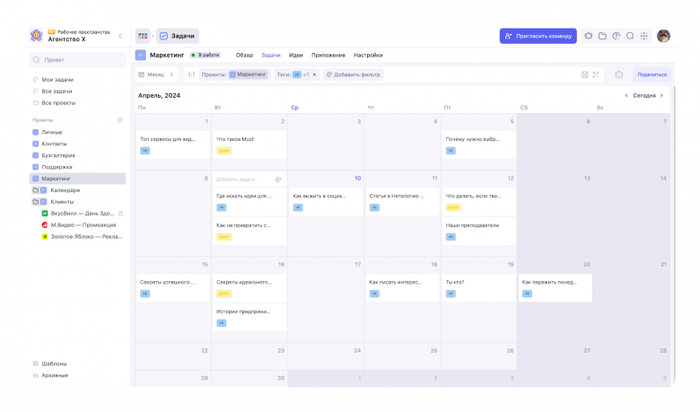The height and width of the screenshot is (412, 700).
Task: Click the folder icon in top right toolbar
Action: click(x=602, y=36)
